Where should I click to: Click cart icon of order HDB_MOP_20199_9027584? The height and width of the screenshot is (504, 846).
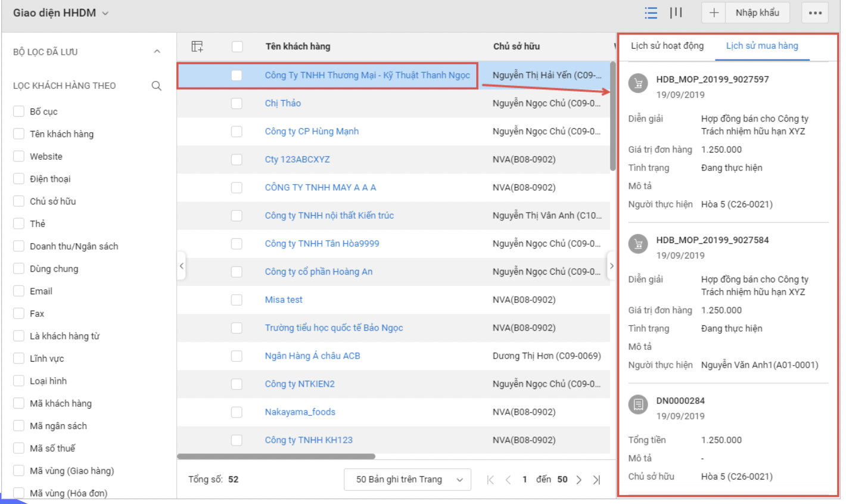638,244
